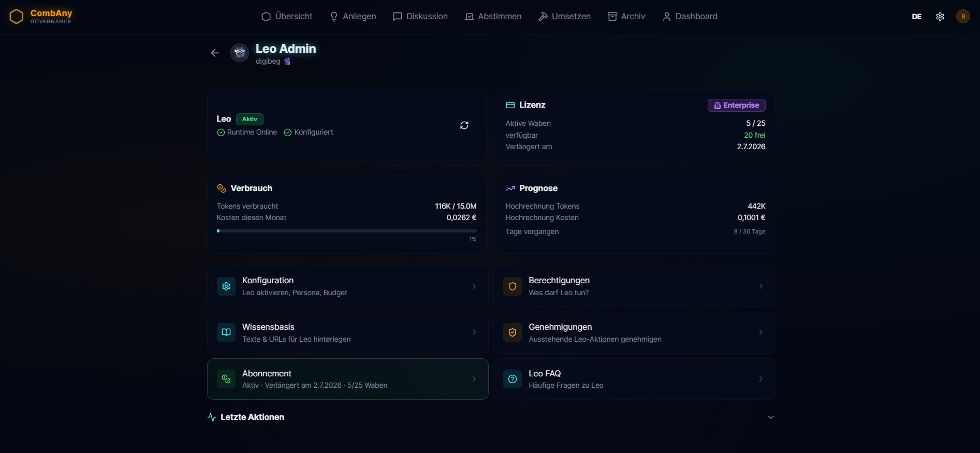This screenshot has width=980, height=453.
Task: Open the user avatar R
Action: point(963,17)
